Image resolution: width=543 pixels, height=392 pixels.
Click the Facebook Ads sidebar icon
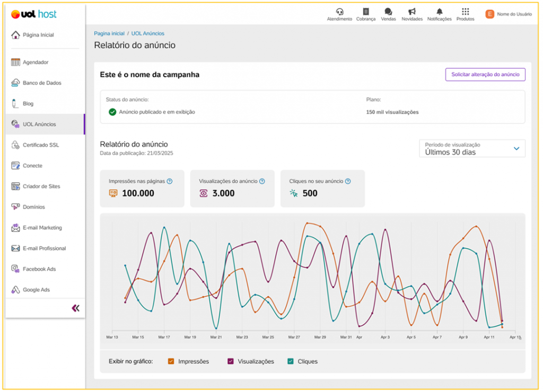pyautogui.click(x=15, y=269)
